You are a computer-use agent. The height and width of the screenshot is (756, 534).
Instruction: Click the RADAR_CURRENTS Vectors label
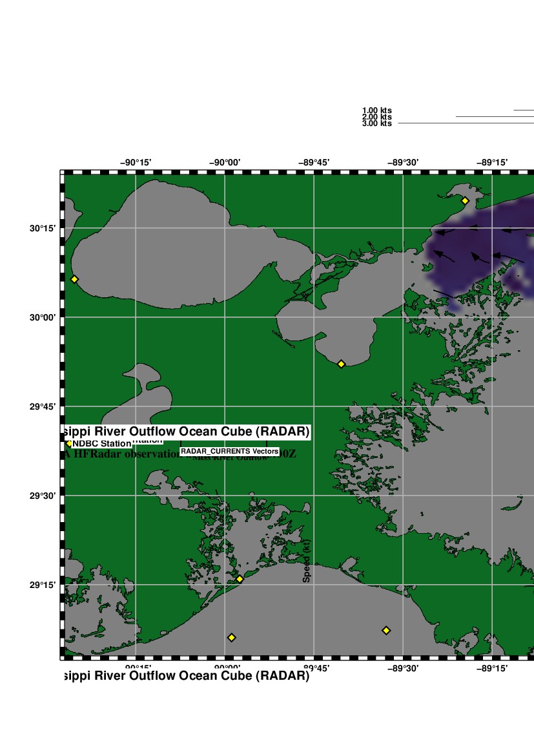point(229,451)
